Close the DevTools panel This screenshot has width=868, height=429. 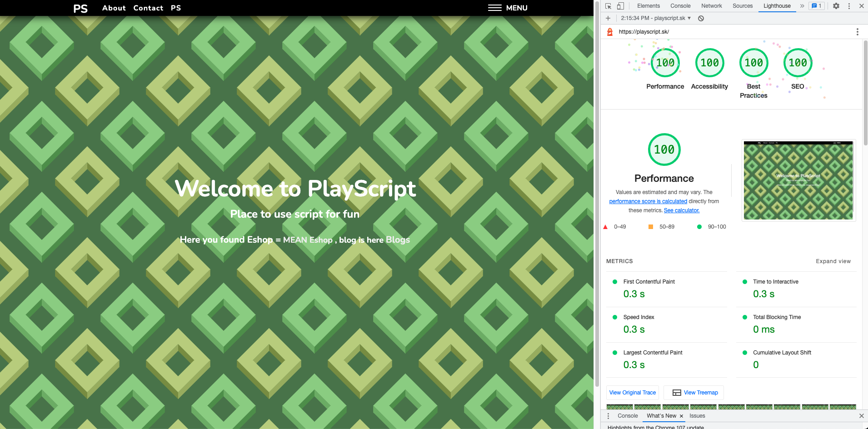[x=861, y=6]
